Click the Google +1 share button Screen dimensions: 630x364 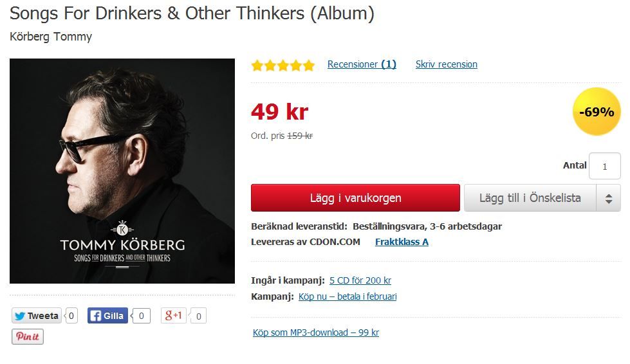click(174, 315)
